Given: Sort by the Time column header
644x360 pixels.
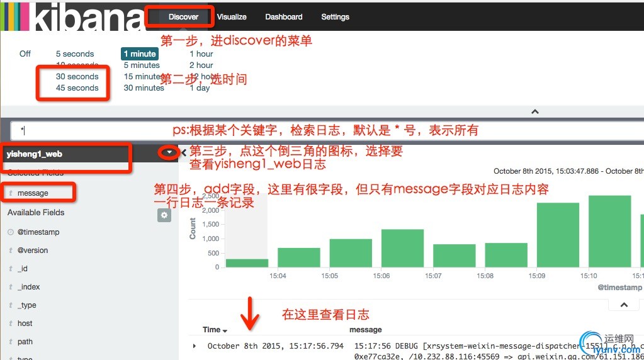Looking at the screenshot, I should [215, 330].
